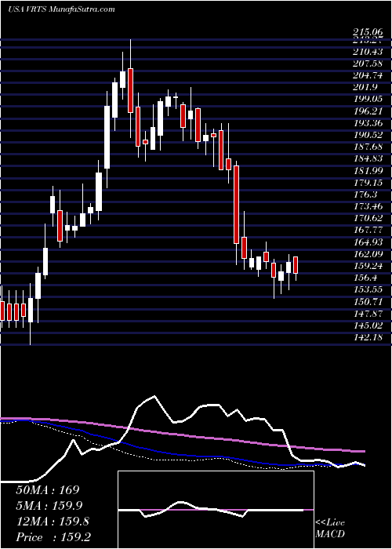Click the 193.36 price label
This screenshot has width=392, height=549.
point(368,123)
